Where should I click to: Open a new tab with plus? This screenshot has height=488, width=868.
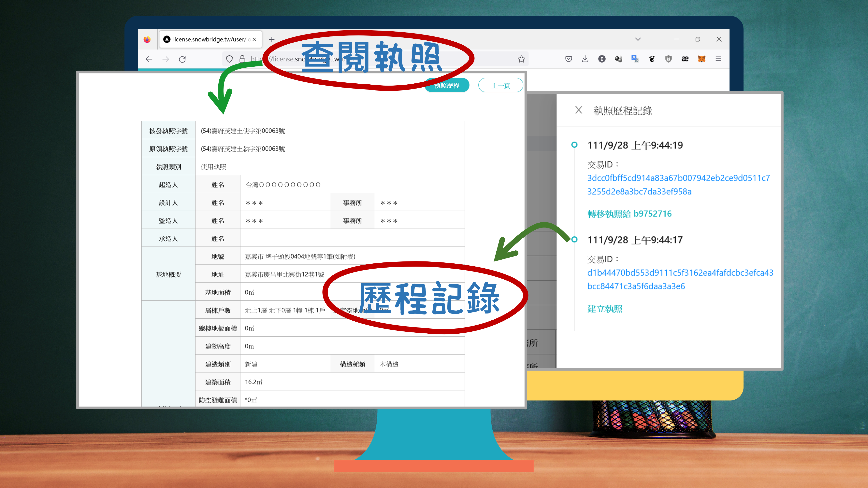point(272,39)
